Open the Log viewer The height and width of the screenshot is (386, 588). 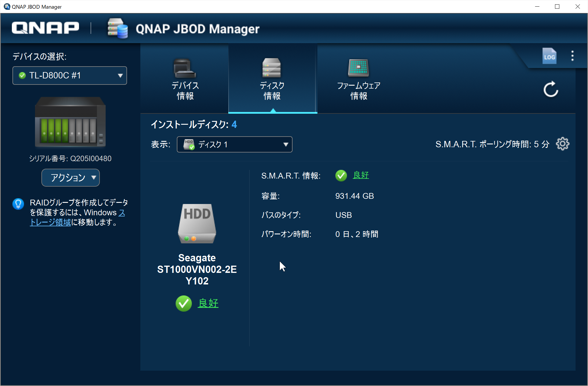tap(549, 56)
